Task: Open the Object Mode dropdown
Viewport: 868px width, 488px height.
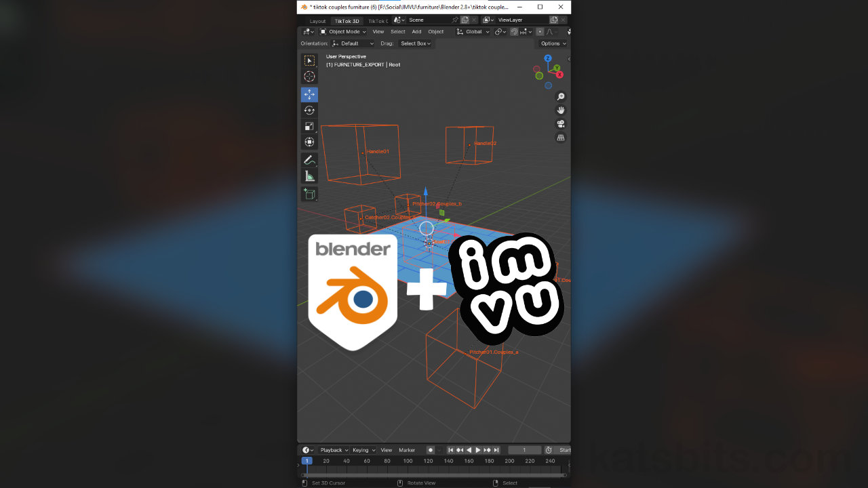Action: coord(343,32)
